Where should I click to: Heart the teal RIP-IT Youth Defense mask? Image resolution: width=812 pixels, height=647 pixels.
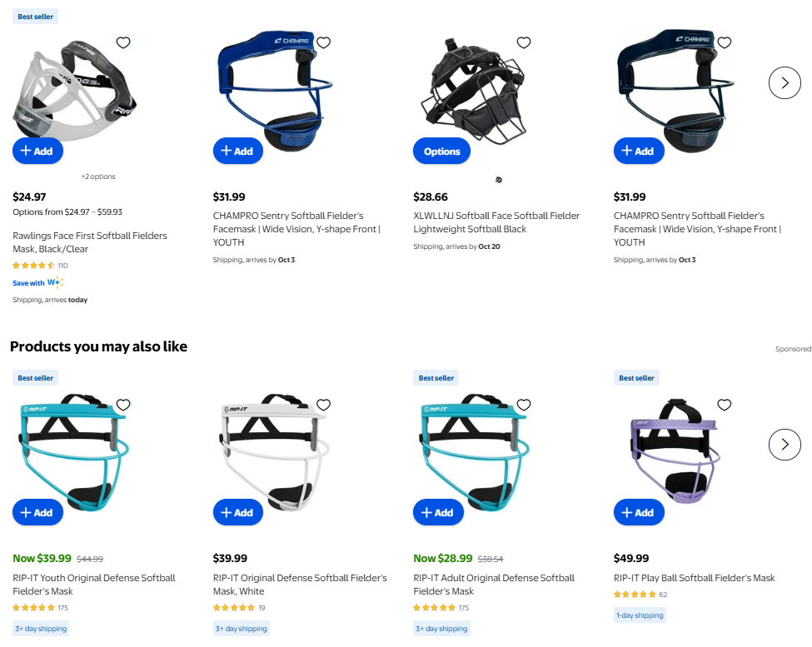(x=123, y=405)
